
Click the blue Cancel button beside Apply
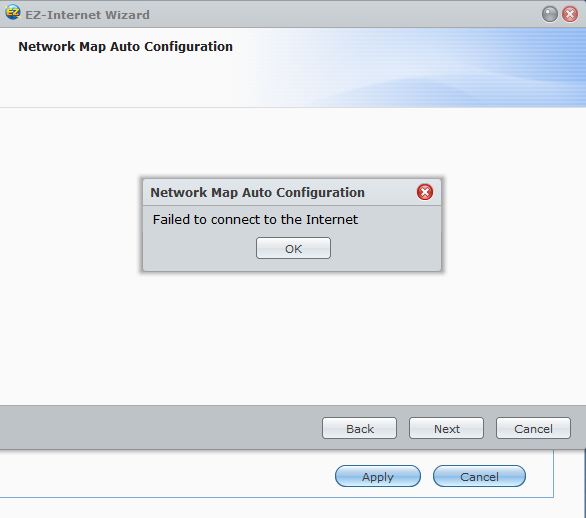(479, 476)
